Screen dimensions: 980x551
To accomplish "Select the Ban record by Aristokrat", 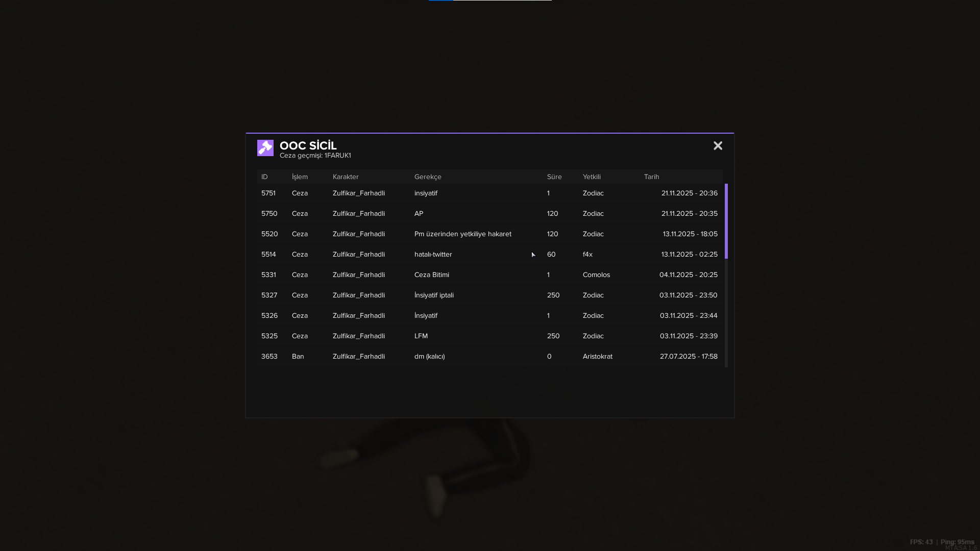I will tap(490, 357).
